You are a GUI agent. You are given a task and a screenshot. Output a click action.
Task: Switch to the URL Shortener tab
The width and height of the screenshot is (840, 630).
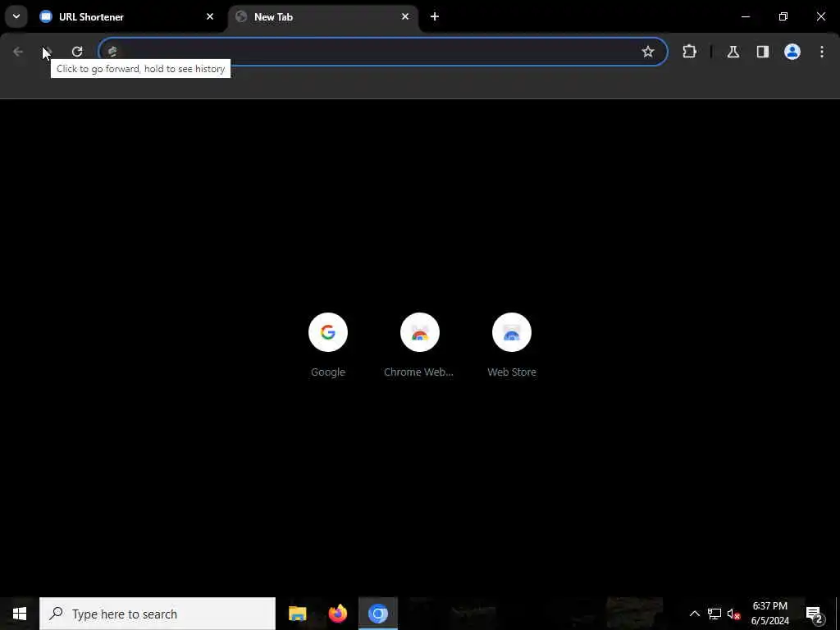[x=127, y=16]
